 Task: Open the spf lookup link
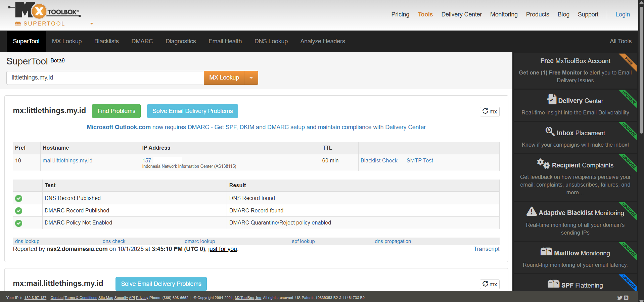(303, 241)
